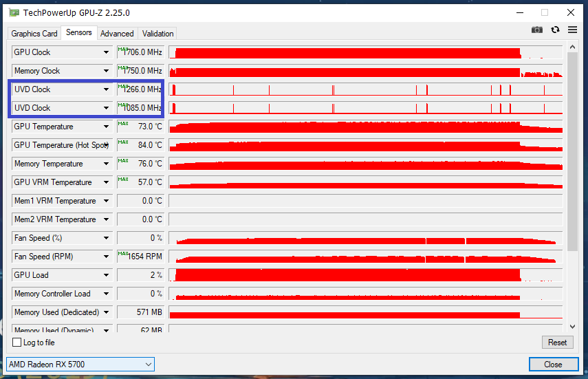Open the Advanced tab
The width and height of the screenshot is (588, 379).
click(117, 34)
